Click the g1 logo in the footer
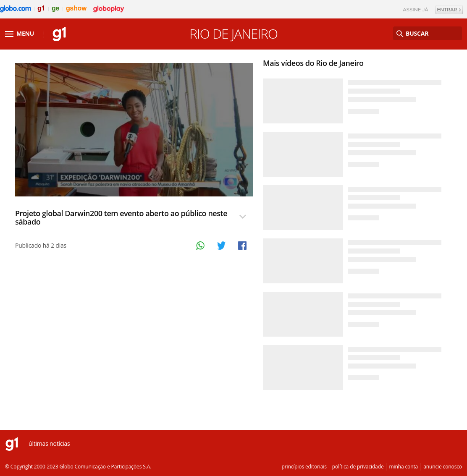The width and height of the screenshot is (467, 476). coord(12,444)
